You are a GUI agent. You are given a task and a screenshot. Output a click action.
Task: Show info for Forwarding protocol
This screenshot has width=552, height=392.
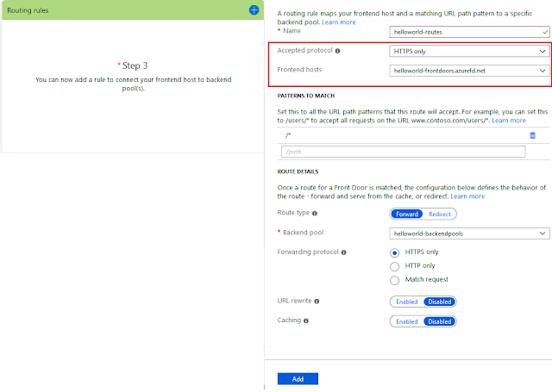tap(343, 252)
